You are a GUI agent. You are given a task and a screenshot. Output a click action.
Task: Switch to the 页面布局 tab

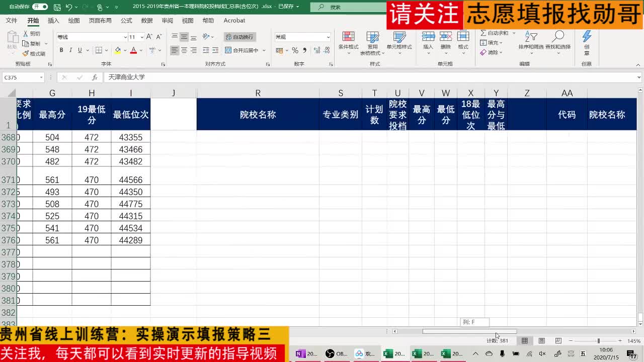pos(100,21)
